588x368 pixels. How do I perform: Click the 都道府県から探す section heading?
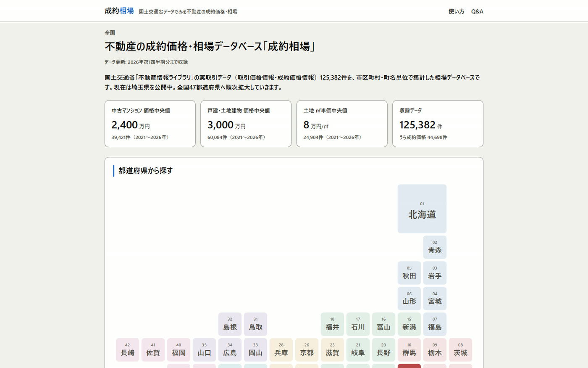click(x=145, y=171)
